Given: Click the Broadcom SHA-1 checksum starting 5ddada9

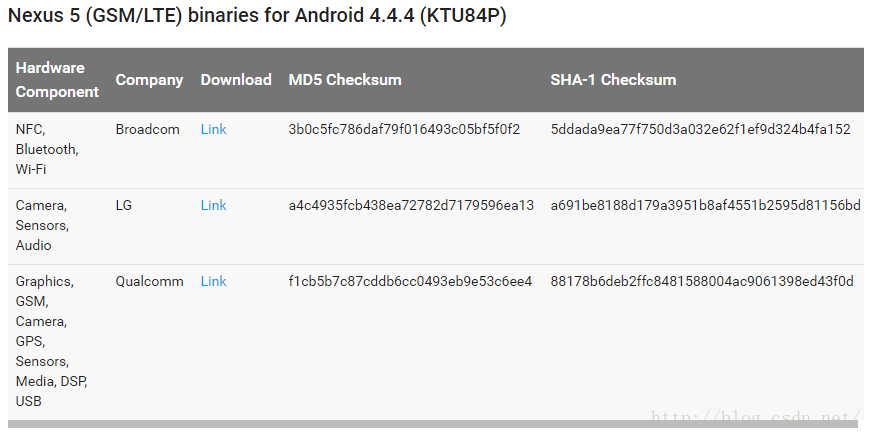Looking at the screenshot, I should click(x=700, y=129).
